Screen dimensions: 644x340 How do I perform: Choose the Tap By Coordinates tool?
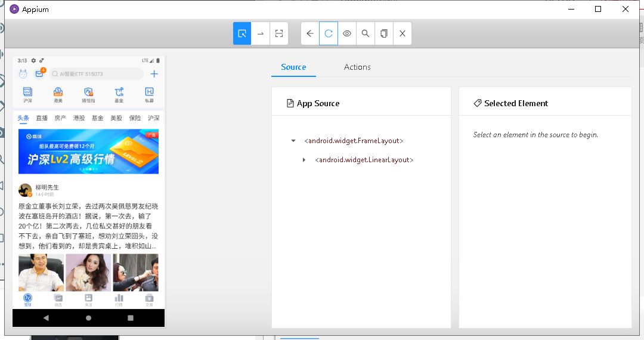coord(279,33)
